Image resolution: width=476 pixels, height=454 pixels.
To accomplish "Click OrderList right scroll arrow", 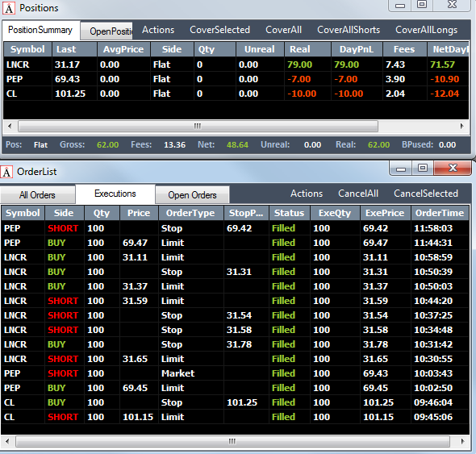I will (462, 441).
